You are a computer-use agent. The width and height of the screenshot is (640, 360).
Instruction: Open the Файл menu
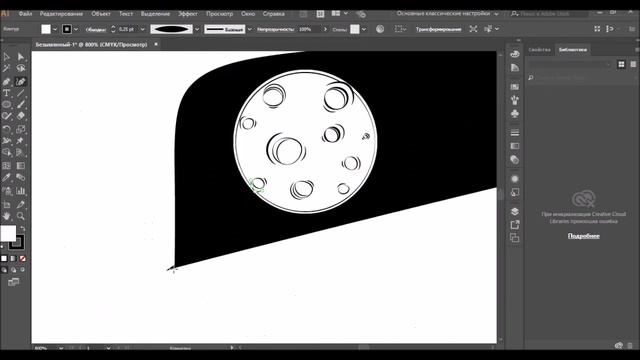click(x=25, y=13)
